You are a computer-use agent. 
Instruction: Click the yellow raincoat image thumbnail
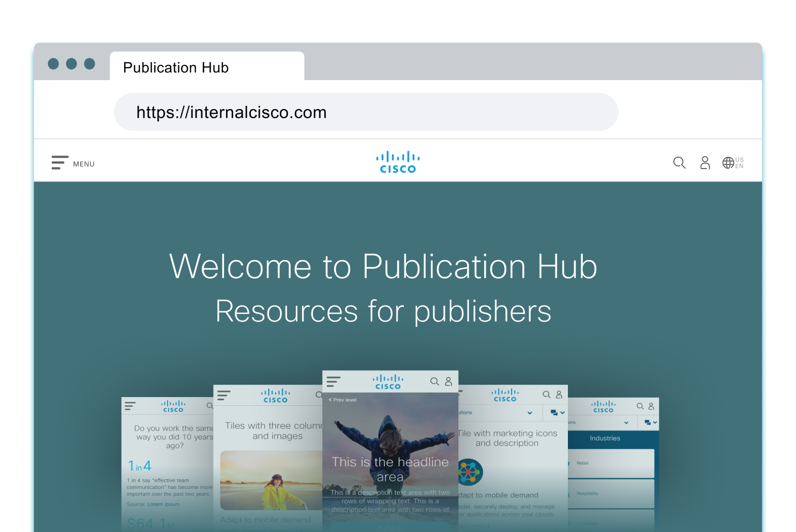(x=271, y=480)
